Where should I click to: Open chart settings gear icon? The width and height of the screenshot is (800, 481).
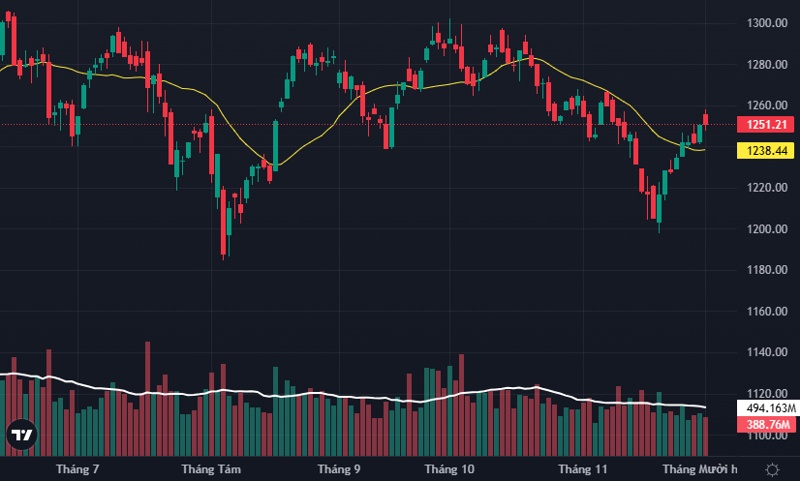772,468
